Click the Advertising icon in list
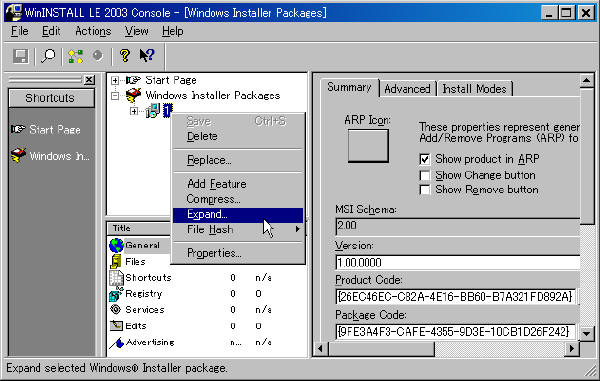The width and height of the screenshot is (600, 381). point(116,342)
